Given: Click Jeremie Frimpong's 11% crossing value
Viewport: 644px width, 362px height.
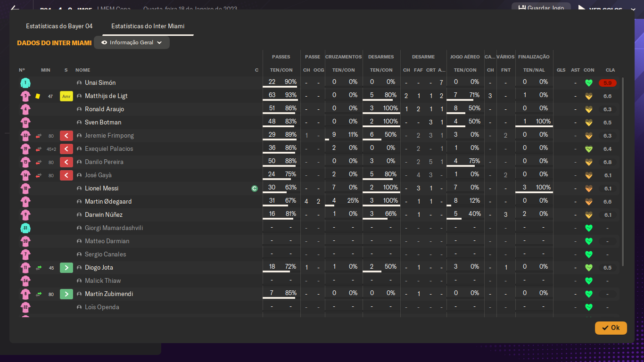Looking at the screenshot, I should click(353, 135).
